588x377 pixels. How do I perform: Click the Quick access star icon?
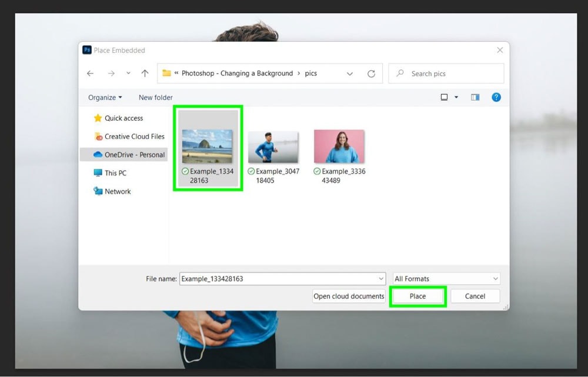click(x=98, y=118)
